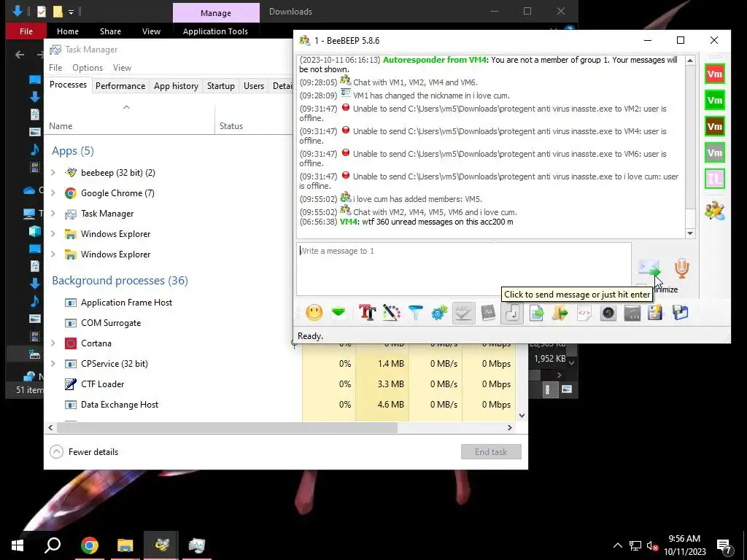Click the code snippet icon in BeeBEEP toolbar
The height and width of the screenshot is (560, 747).
[x=584, y=313]
